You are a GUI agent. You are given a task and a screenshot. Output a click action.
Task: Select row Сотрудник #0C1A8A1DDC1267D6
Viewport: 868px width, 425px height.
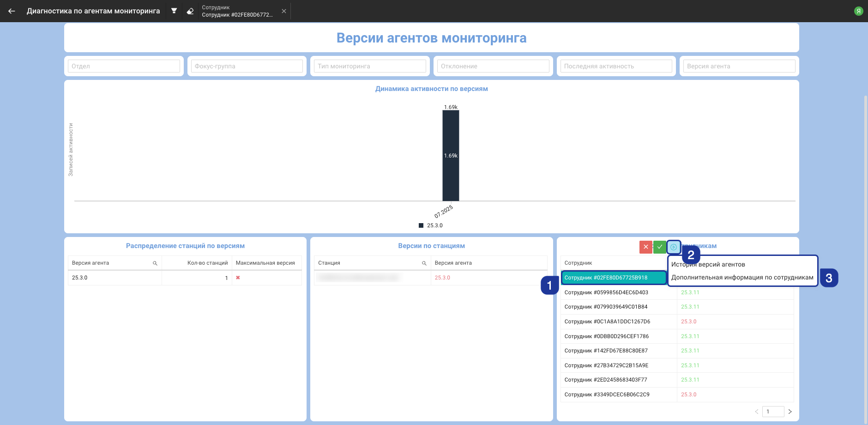[607, 322]
